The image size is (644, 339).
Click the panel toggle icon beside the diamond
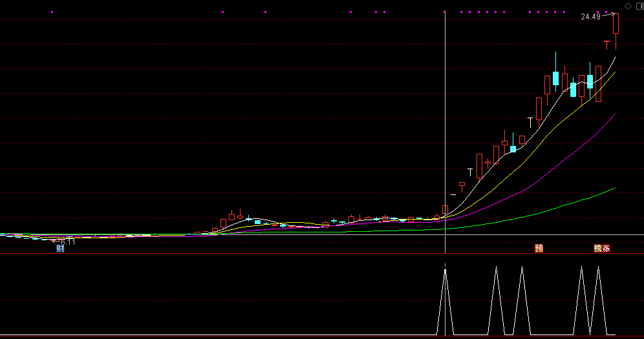coord(640,6)
